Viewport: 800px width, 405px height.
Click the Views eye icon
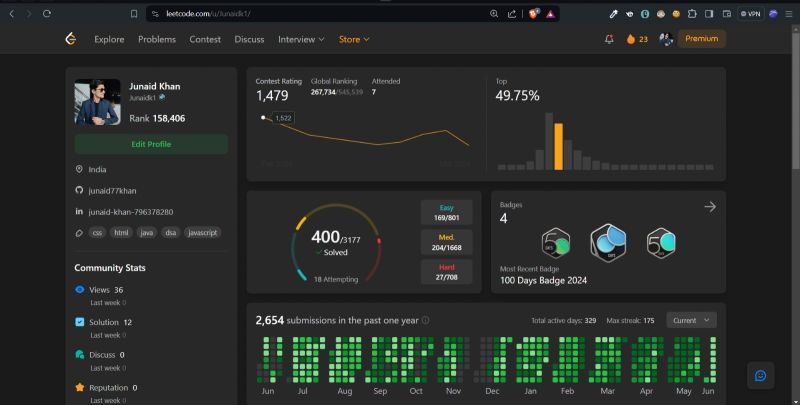click(80, 289)
